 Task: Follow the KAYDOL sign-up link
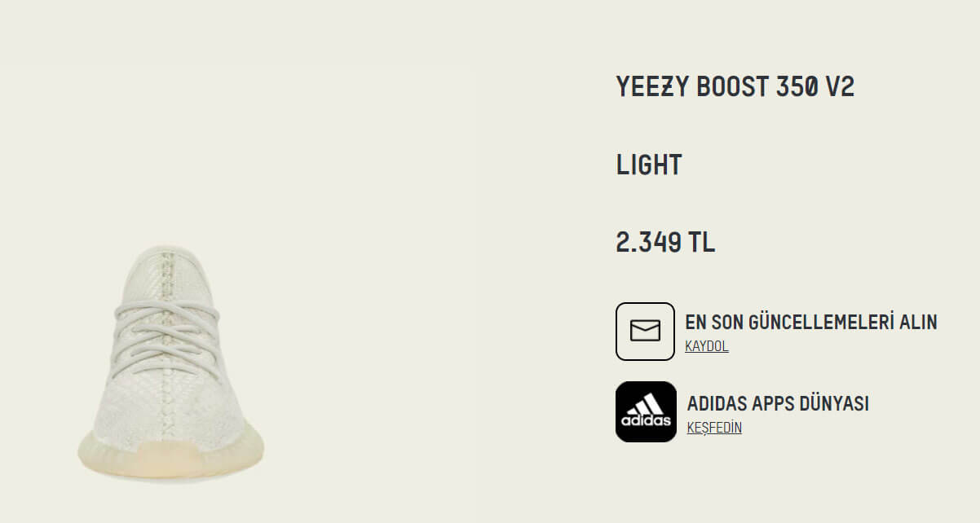tap(706, 346)
